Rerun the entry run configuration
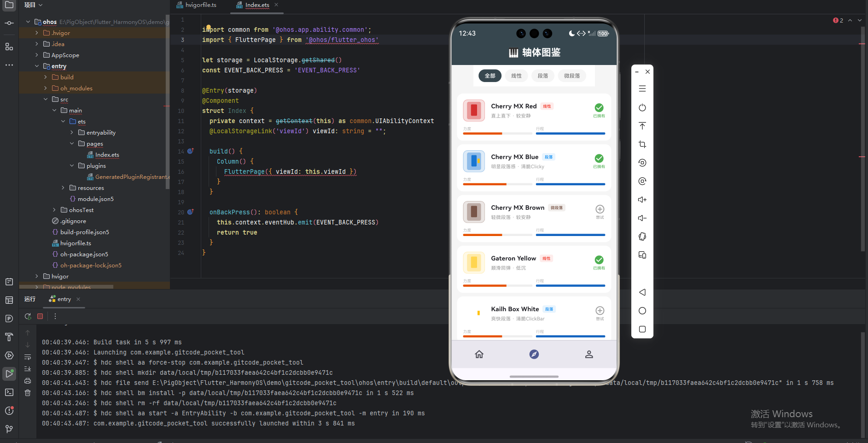 28,316
